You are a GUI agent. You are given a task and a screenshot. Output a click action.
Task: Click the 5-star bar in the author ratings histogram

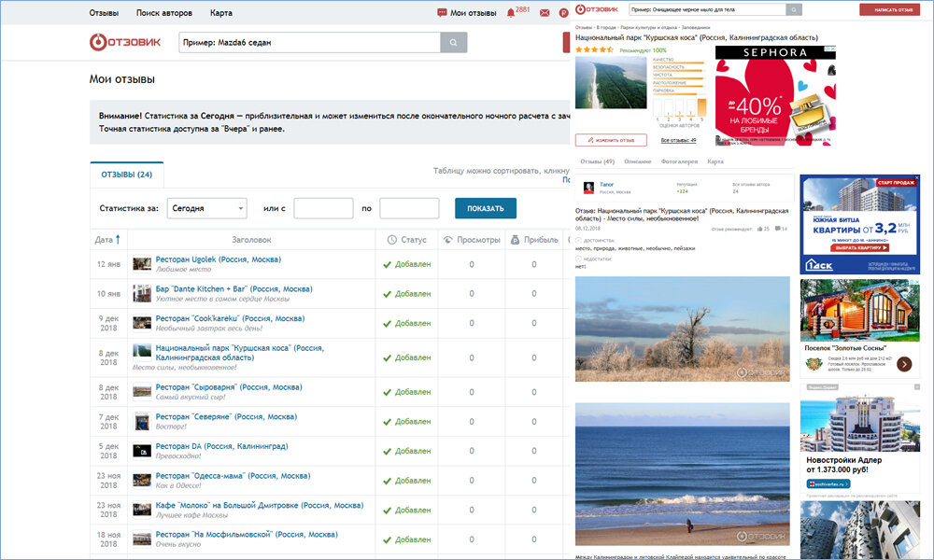701,107
